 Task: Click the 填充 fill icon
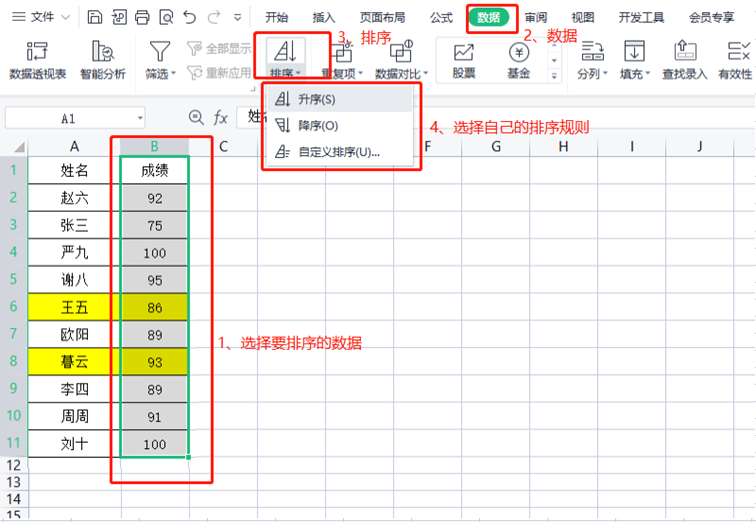click(x=634, y=51)
